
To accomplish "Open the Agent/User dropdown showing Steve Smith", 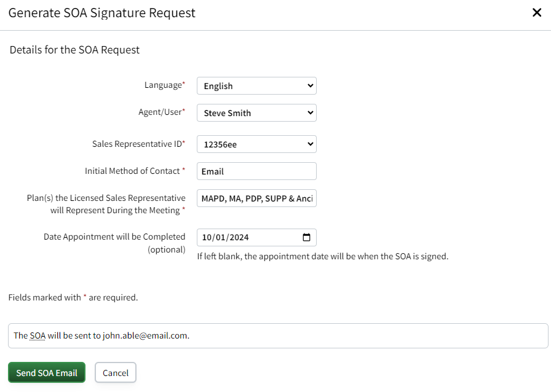I will (x=256, y=112).
